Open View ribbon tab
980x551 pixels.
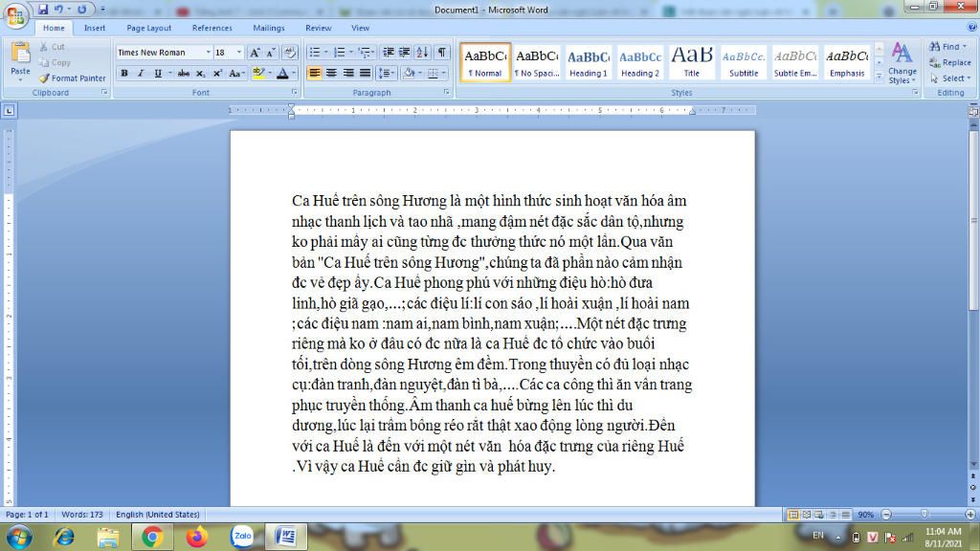(360, 28)
